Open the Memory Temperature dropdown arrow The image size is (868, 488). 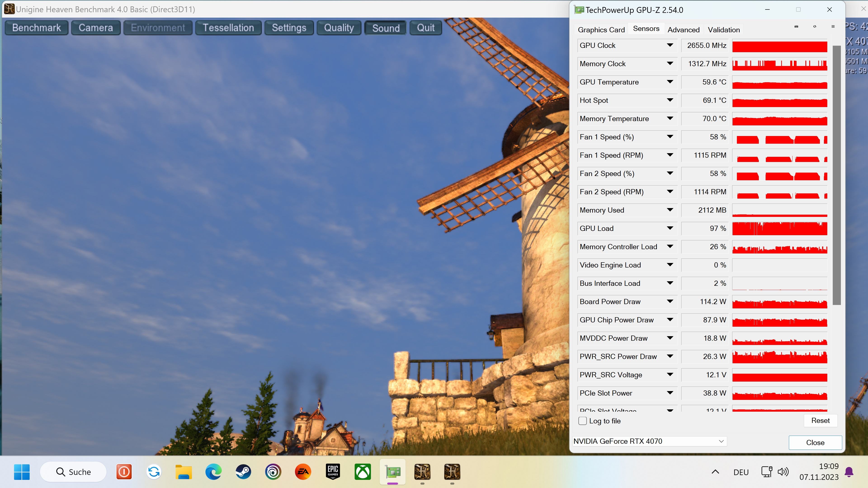click(x=670, y=118)
